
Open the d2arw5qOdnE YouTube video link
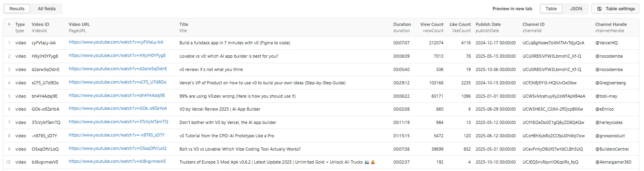pos(118,69)
